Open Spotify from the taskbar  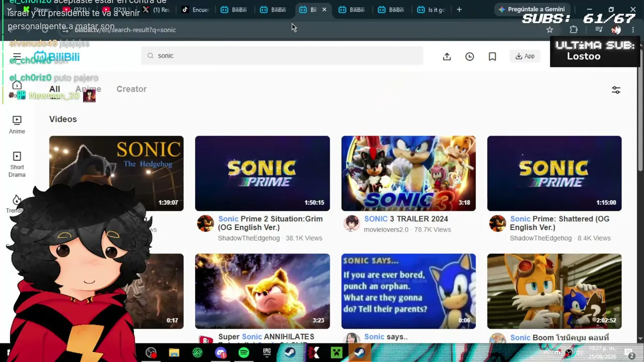244,353
